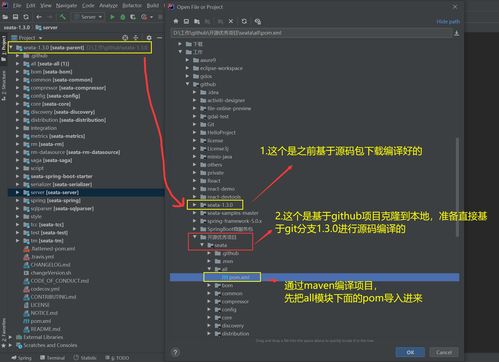Select seata-1.3.0 folder in dialog tree
This screenshot has width=499, height=362.
pyautogui.click(x=220, y=205)
